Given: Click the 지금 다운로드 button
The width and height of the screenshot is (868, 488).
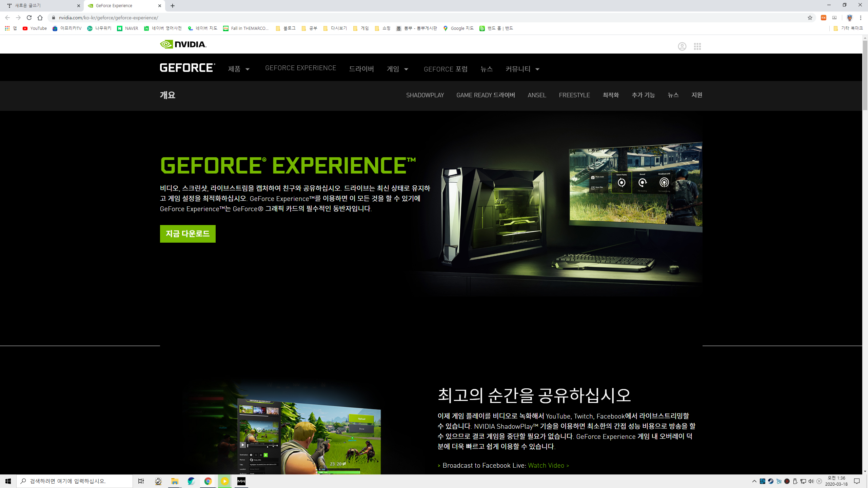Looking at the screenshot, I should (188, 233).
